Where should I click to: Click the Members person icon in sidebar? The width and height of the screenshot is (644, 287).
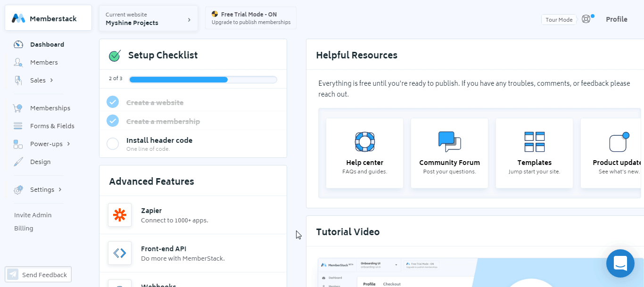pyautogui.click(x=18, y=62)
